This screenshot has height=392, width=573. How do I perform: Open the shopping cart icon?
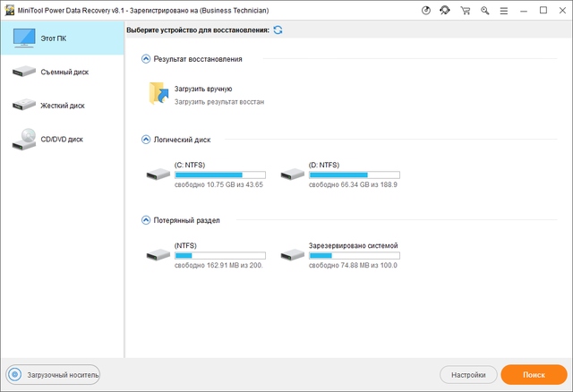pyautogui.click(x=466, y=11)
